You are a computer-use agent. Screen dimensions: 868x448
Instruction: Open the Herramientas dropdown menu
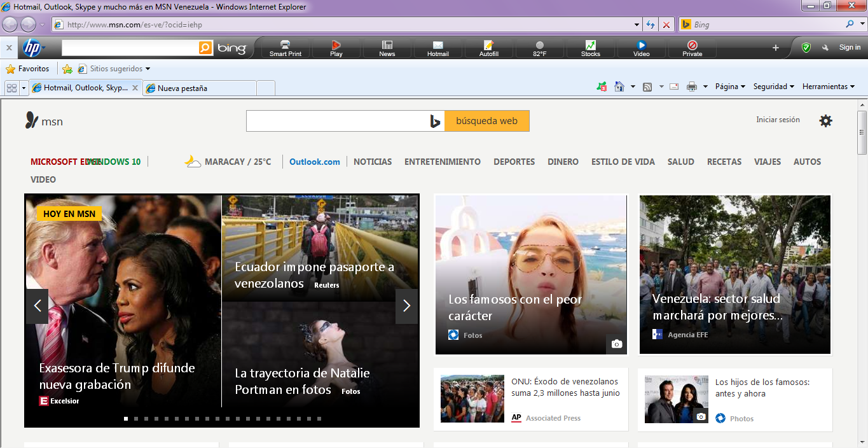(x=829, y=87)
